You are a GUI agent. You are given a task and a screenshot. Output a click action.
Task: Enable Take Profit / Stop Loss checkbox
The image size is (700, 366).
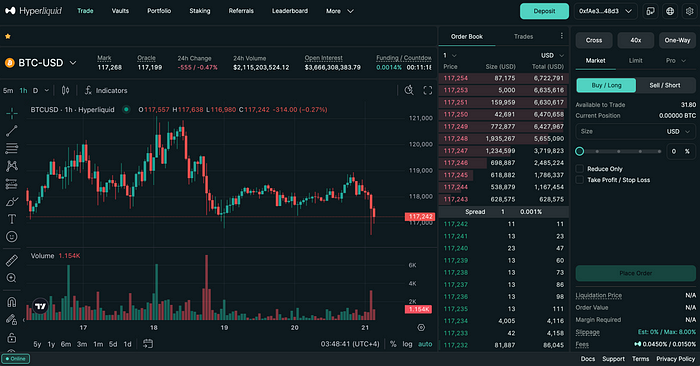[x=579, y=180]
